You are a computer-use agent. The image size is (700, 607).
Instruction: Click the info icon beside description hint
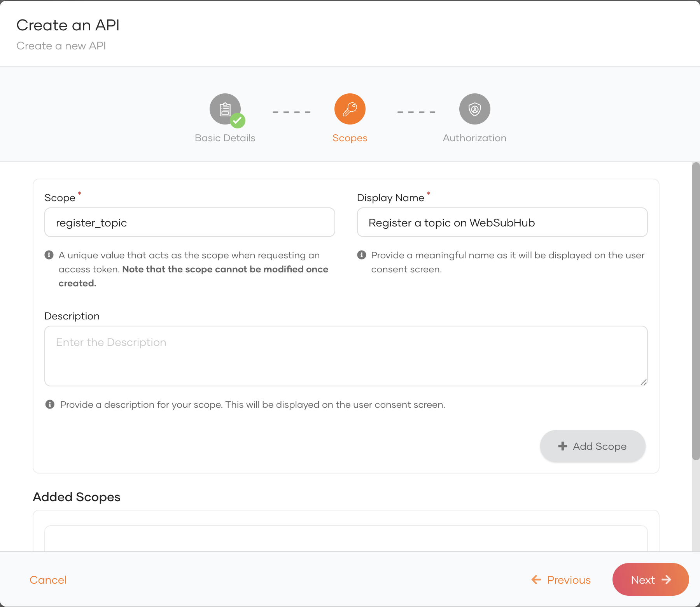(50, 405)
